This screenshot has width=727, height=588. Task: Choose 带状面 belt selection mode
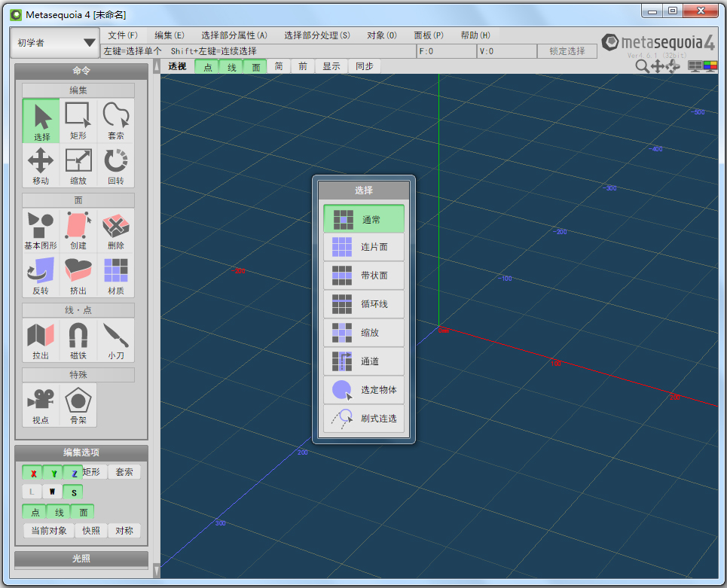[364, 276]
